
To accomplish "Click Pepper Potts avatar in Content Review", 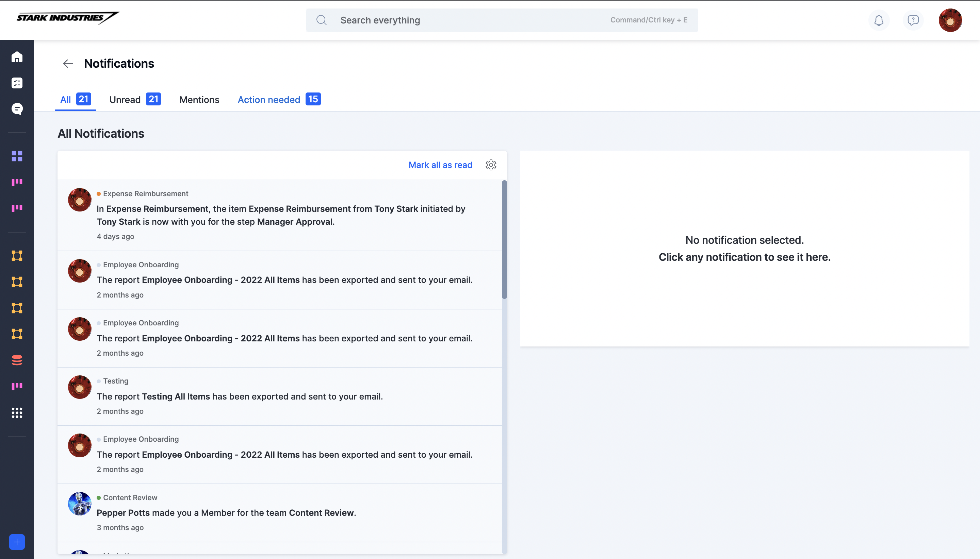I will coord(80,504).
